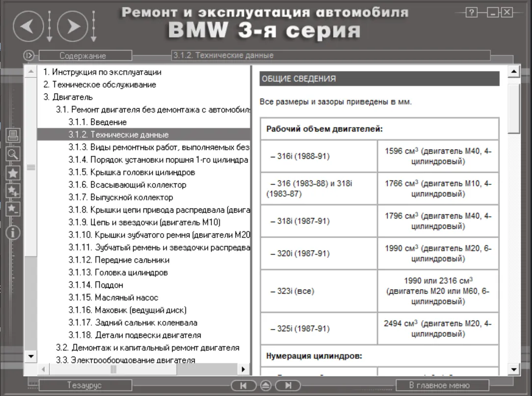Click the Print icon in sidebar

[x=13, y=135]
